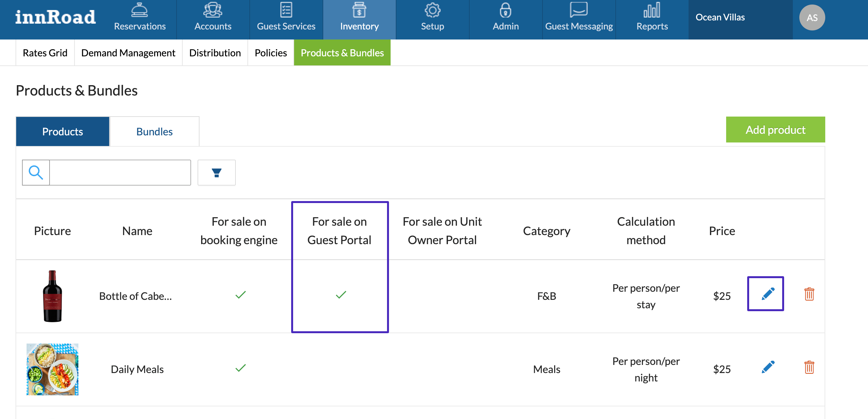The width and height of the screenshot is (868, 419).
Task: Toggle Bottle of Cabernet Guest Portal checkmark
Action: 341,295
